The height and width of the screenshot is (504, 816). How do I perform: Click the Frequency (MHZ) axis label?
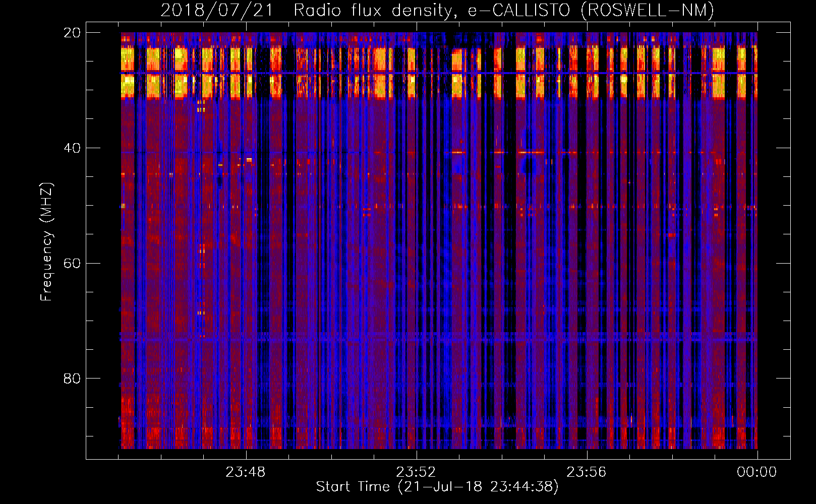point(46,242)
